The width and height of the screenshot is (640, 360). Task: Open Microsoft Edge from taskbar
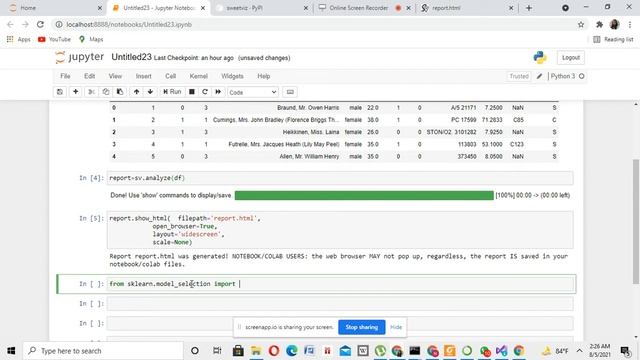tap(291, 351)
